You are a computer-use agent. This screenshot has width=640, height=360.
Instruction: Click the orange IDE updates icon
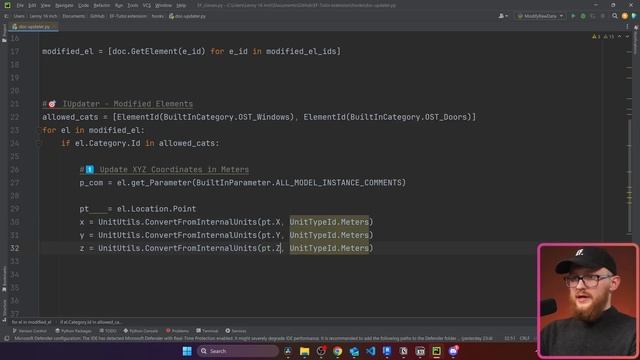click(x=624, y=16)
